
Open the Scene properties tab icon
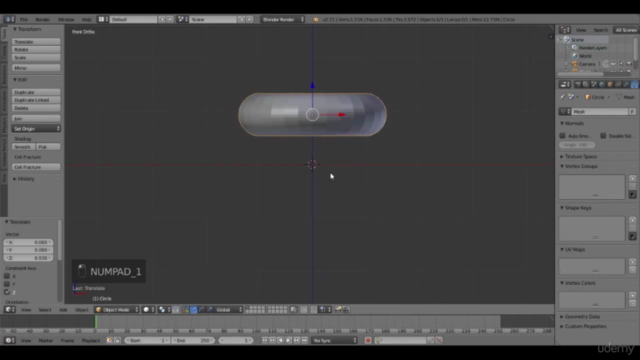point(594,84)
